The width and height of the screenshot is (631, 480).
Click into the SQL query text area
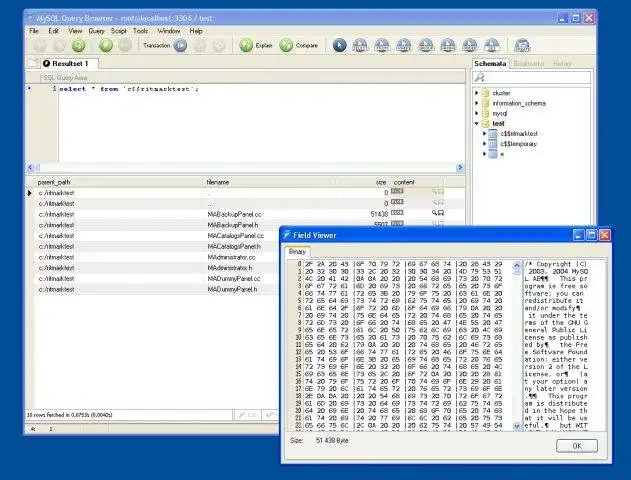point(262,123)
